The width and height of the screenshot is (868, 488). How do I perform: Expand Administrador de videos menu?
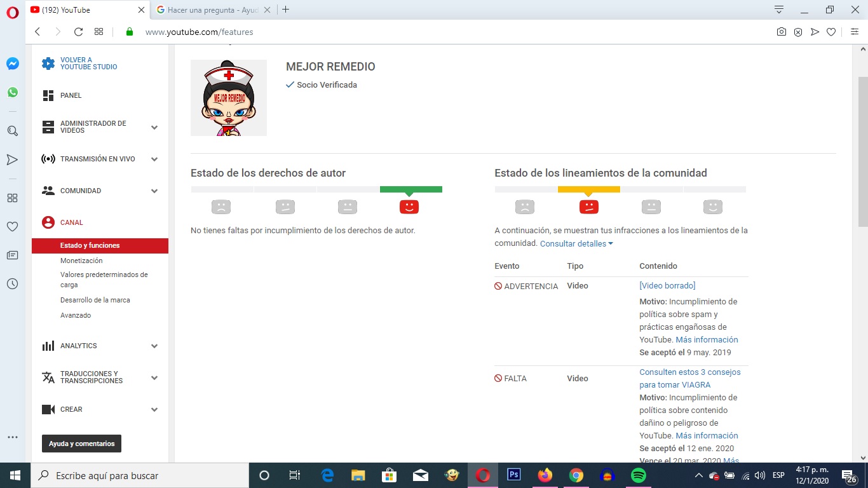pyautogui.click(x=154, y=127)
